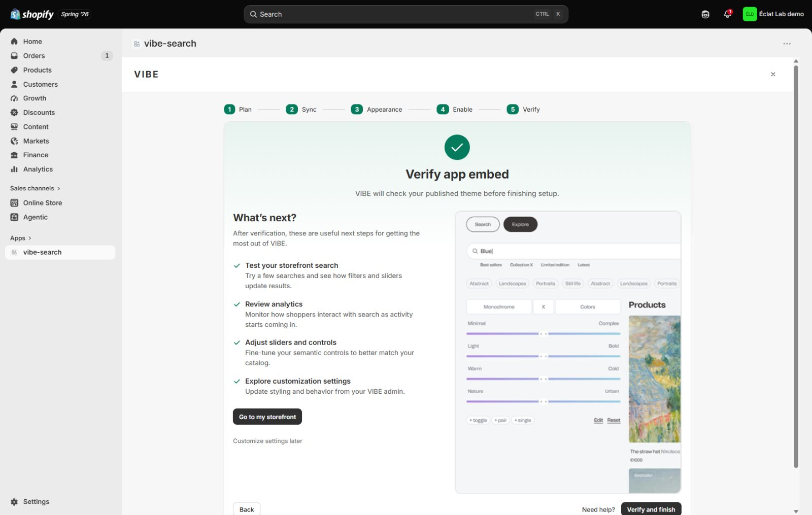Click the page vertical scrollbar
Viewport: 812px width, 515px height.
[796, 266]
